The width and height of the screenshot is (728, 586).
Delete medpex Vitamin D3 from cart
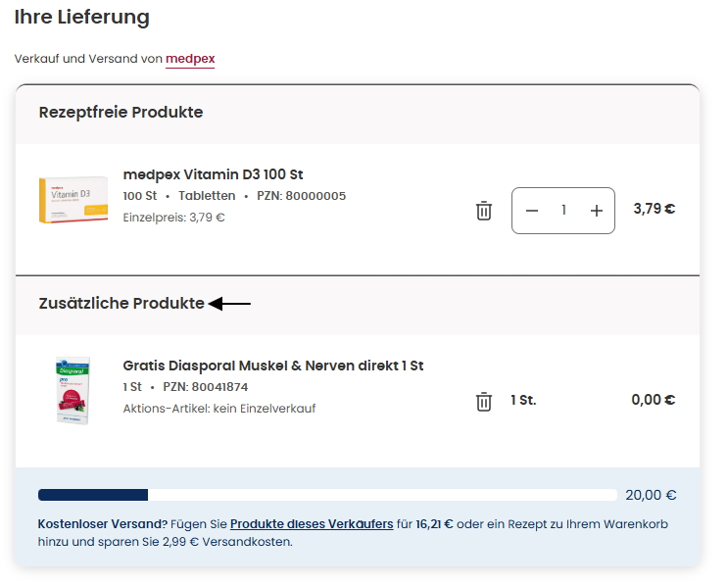[x=483, y=211]
